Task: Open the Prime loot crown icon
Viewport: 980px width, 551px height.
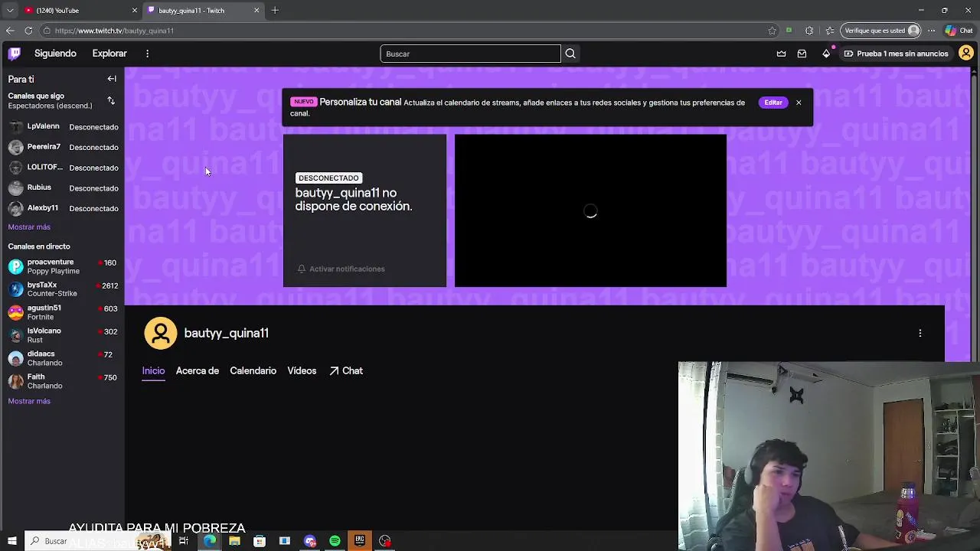Action: (781, 54)
